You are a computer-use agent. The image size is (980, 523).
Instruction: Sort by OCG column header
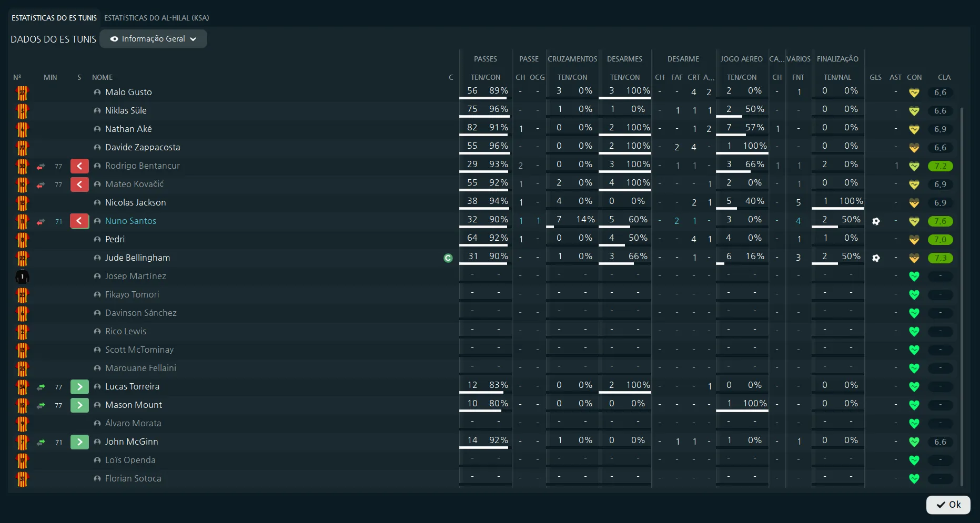point(537,77)
